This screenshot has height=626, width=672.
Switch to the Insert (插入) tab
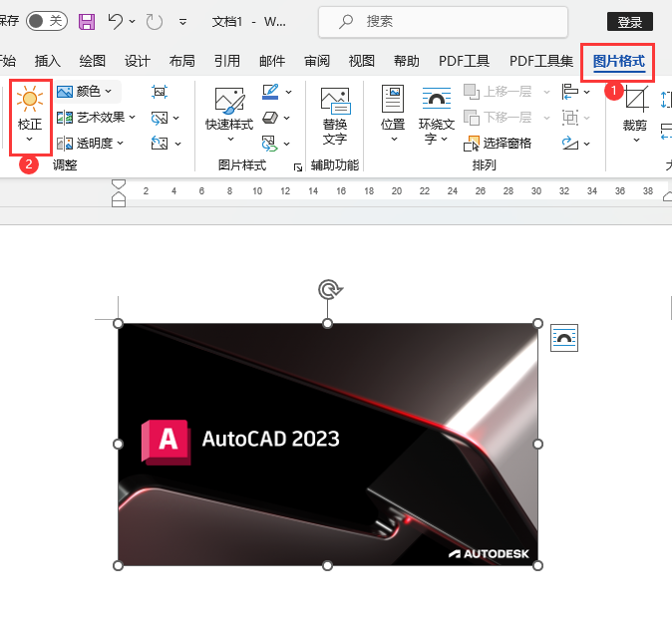coord(47,61)
